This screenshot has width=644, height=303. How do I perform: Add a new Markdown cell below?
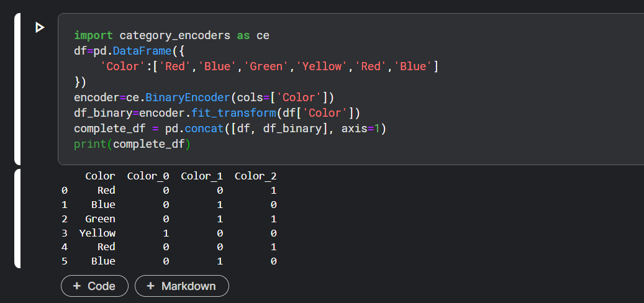point(182,286)
